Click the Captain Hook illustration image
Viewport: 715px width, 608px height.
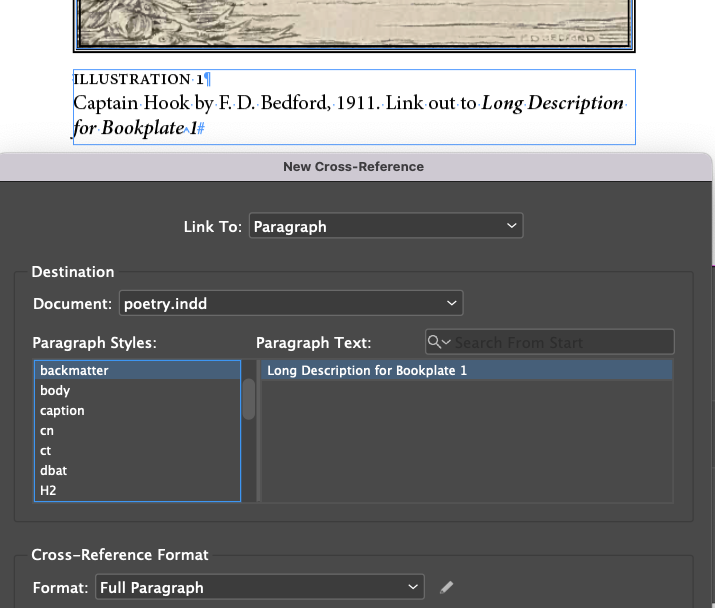coord(354,25)
